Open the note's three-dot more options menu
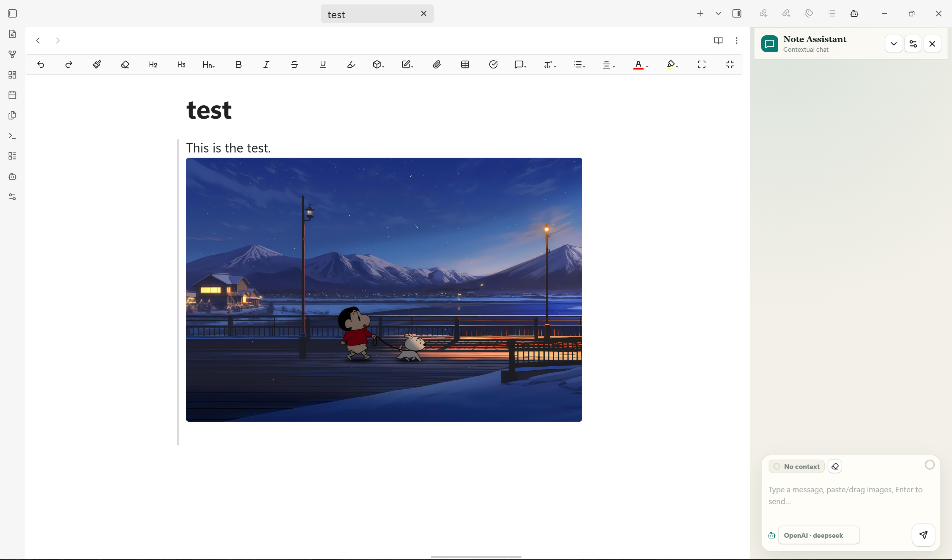The image size is (952, 560). (737, 41)
